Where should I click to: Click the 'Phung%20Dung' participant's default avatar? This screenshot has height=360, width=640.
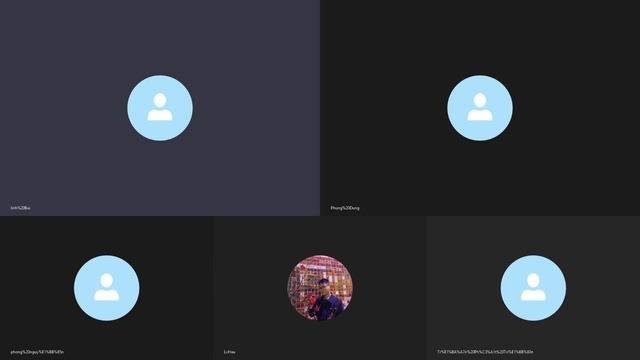(480, 108)
